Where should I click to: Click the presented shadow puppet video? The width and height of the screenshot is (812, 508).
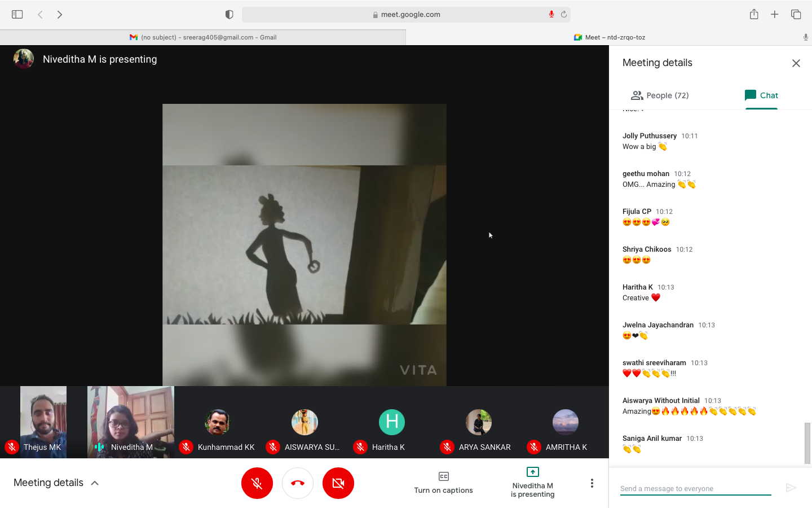(x=304, y=244)
